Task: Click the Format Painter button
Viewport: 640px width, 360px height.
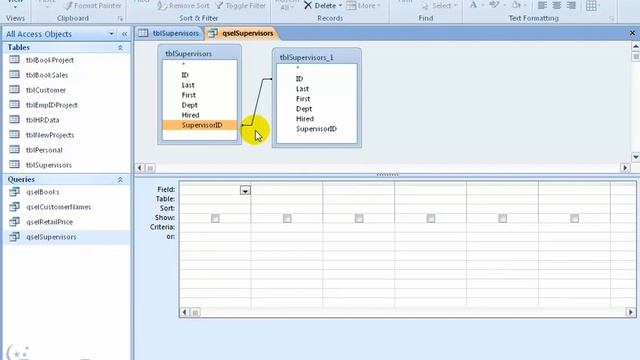Action: pyautogui.click(x=93, y=6)
